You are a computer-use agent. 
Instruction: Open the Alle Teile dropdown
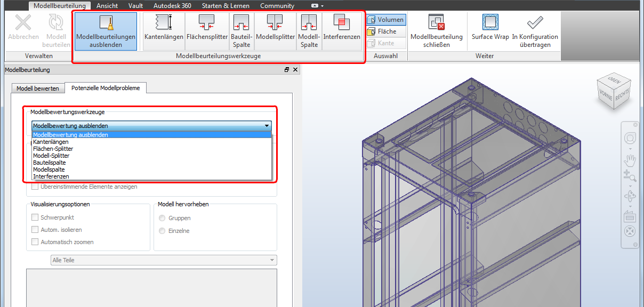[163, 260]
